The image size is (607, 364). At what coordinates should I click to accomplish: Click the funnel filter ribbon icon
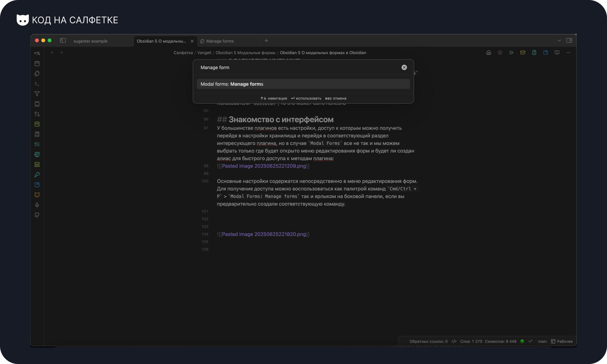click(x=37, y=94)
